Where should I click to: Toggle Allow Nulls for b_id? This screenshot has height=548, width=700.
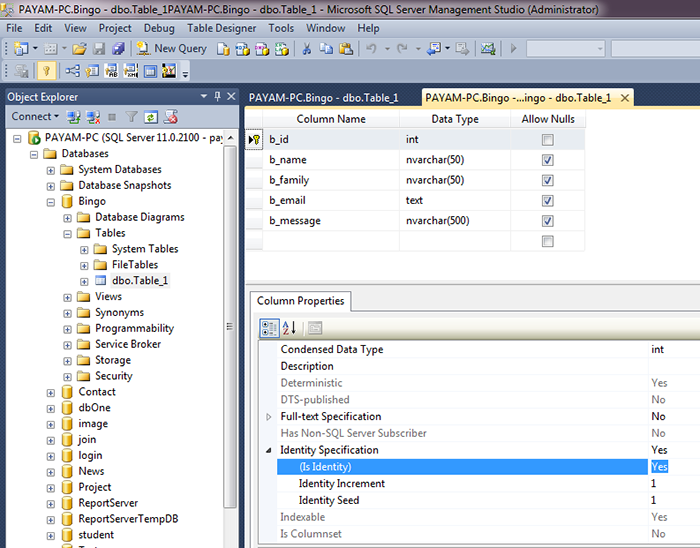[x=547, y=140]
